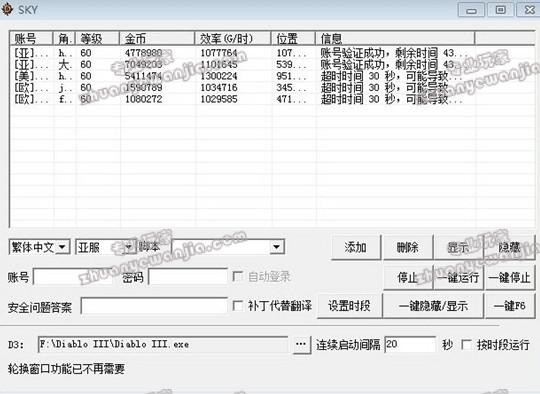Click the 效率(G/时) column header

tap(233, 38)
